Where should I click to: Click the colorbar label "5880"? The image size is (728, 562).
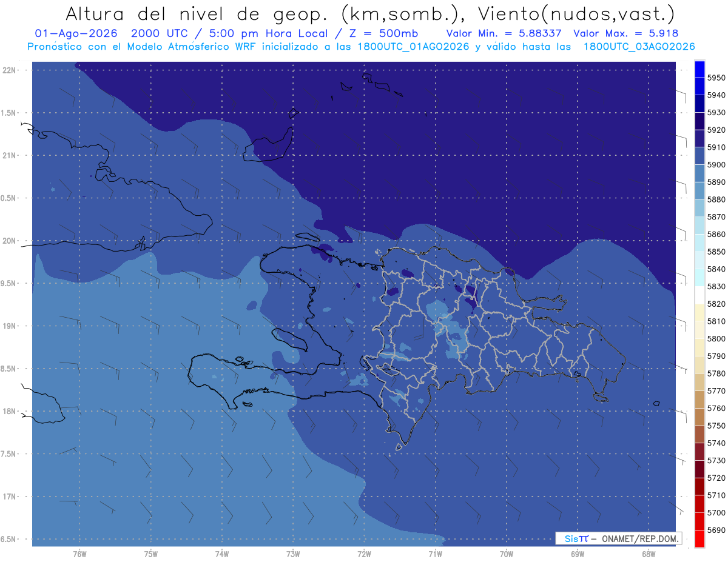pyautogui.click(x=716, y=199)
